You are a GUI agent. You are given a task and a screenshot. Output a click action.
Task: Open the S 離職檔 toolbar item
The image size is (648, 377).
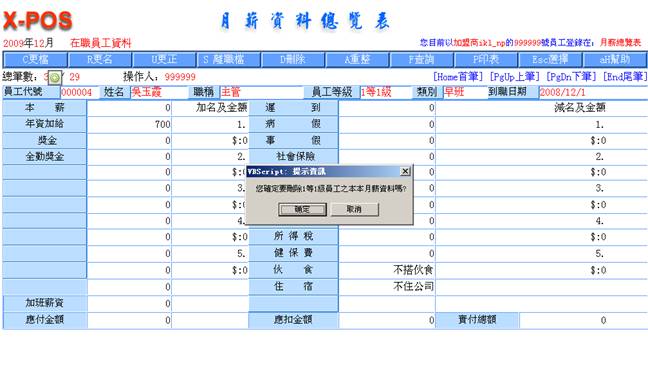click(229, 60)
